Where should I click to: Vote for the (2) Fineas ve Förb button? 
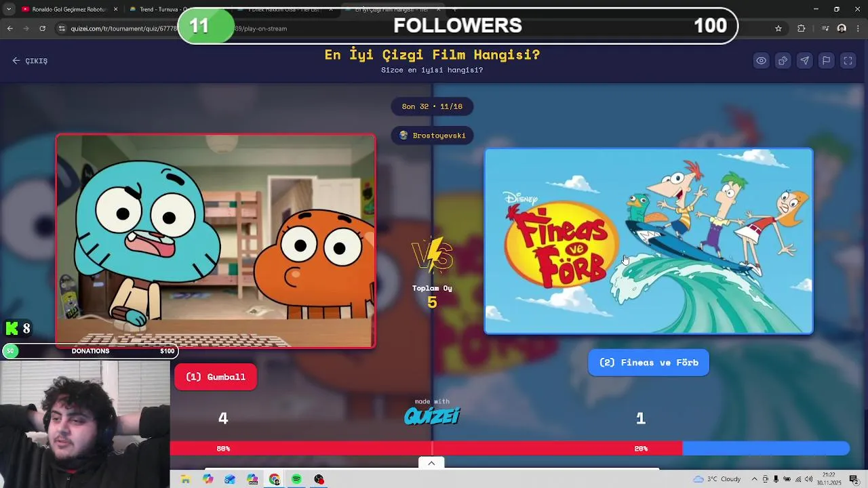pyautogui.click(x=649, y=363)
